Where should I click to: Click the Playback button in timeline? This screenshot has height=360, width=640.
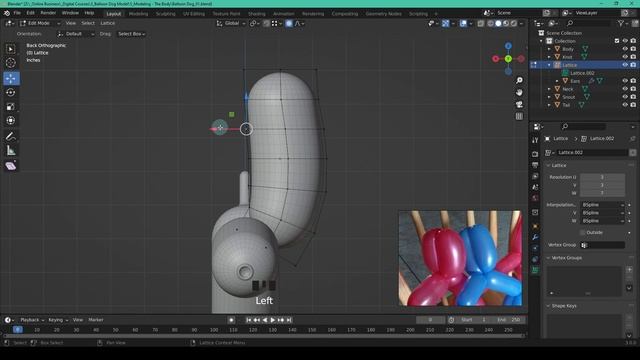32,320
